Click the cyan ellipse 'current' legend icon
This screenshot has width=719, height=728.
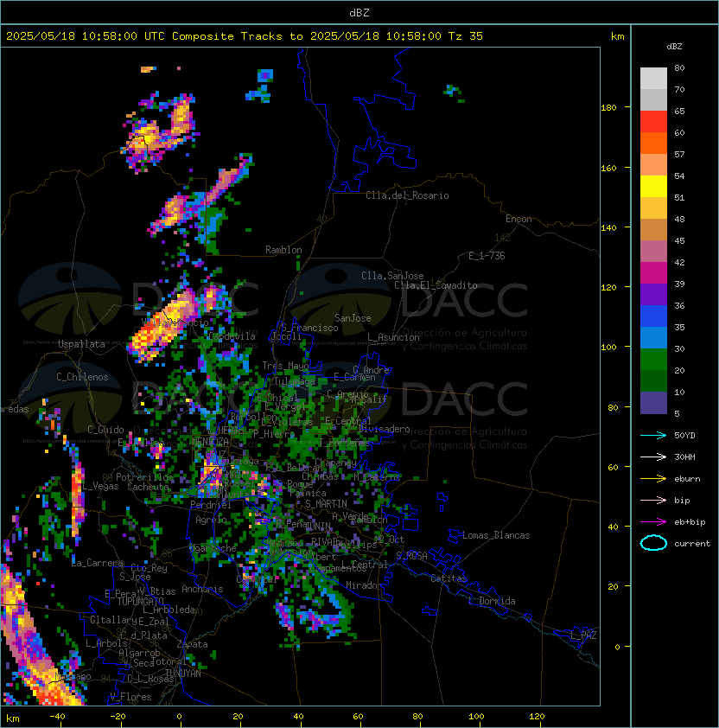[653, 543]
